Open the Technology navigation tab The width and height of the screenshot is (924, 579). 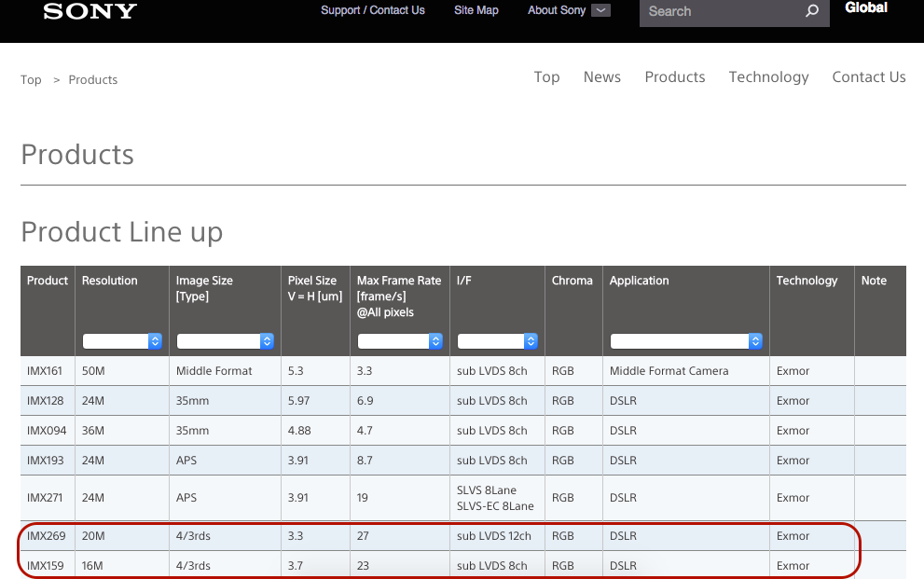(768, 77)
